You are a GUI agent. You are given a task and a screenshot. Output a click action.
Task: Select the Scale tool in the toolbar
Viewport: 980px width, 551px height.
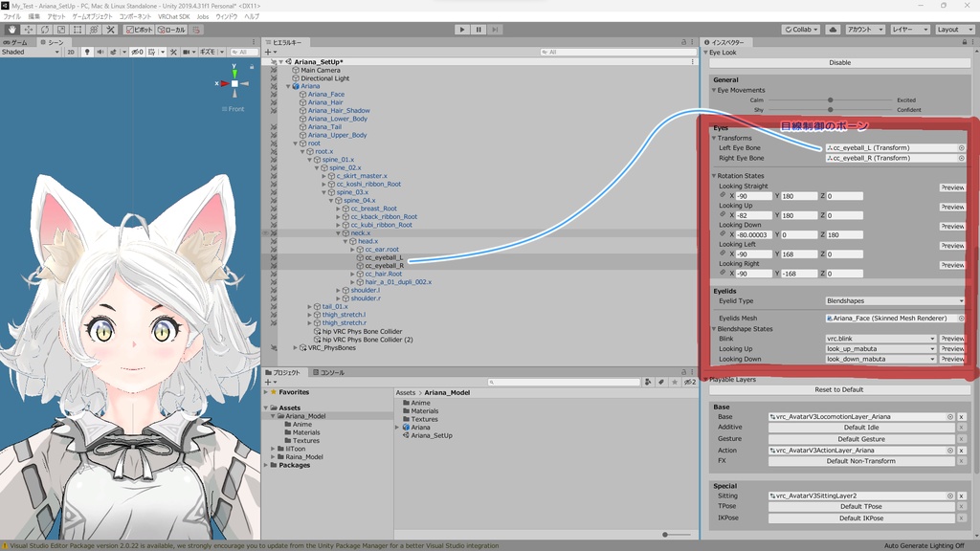[x=60, y=30]
